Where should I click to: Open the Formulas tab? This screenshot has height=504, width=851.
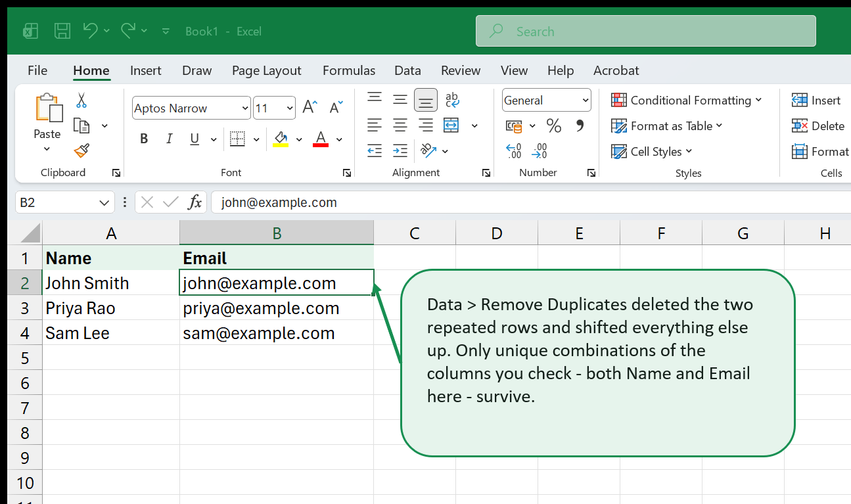tap(349, 70)
